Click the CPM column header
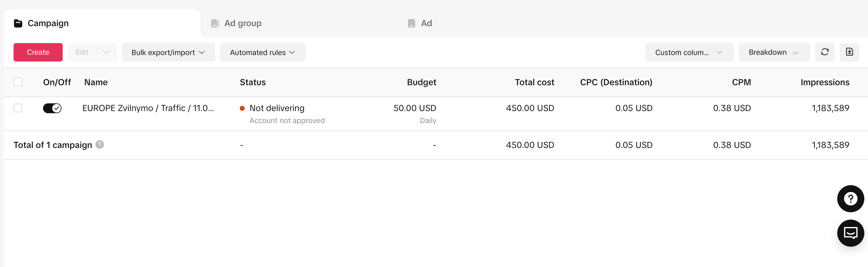The image size is (868, 267). coord(741,82)
